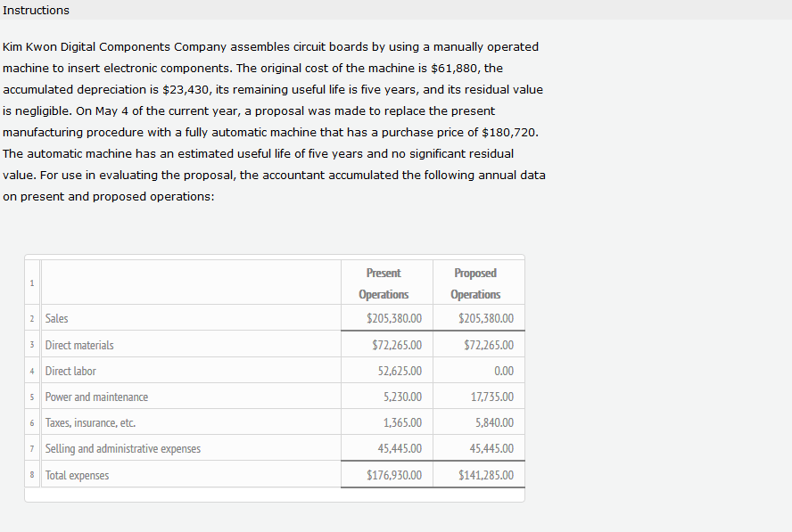Select Present selling expenses 45,445.00 cell

coord(387,447)
